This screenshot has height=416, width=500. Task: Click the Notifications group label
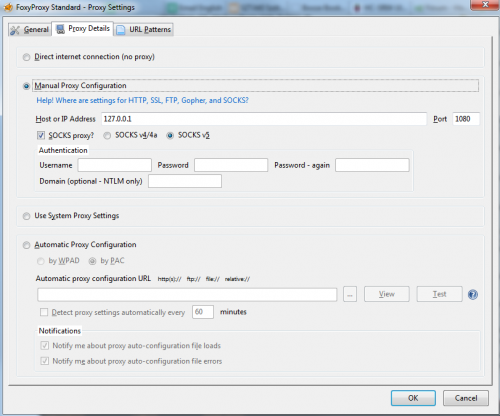click(x=60, y=331)
